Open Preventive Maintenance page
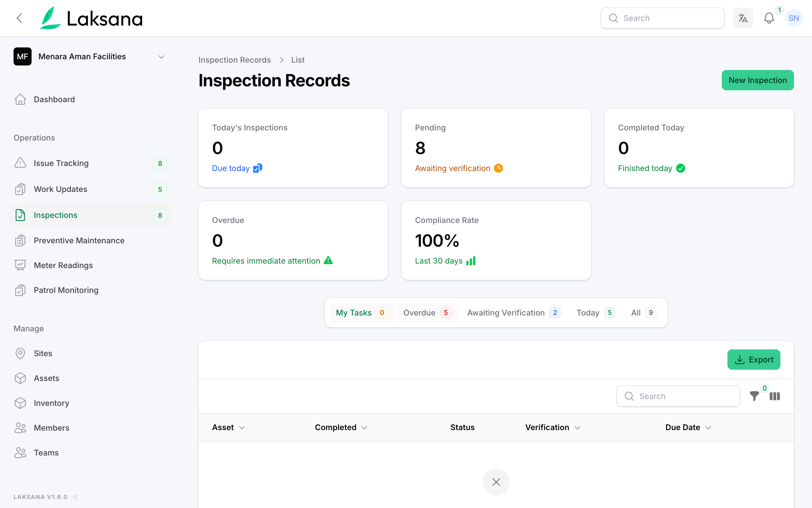The width and height of the screenshot is (812, 508). point(90,240)
